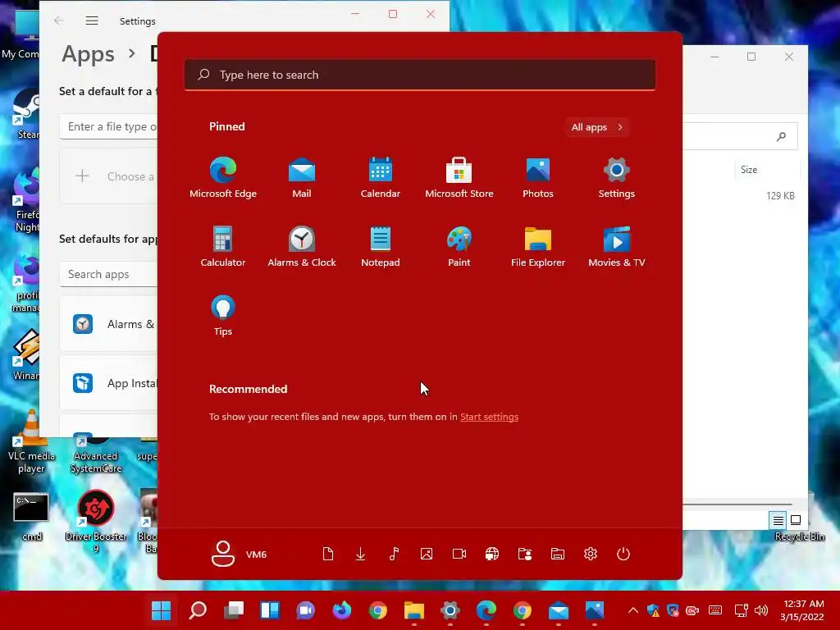Select App Installer row in Settings
Viewport: 840px width, 630px height.
tap(109, 383)
